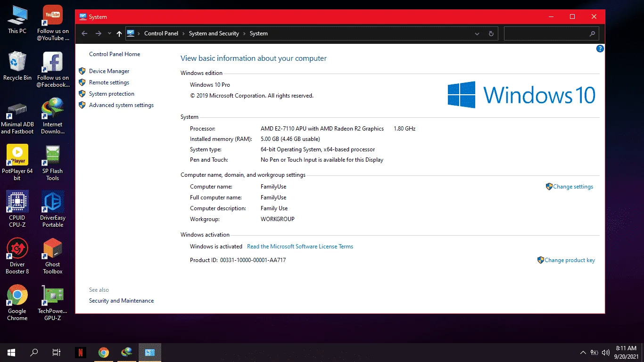Open Advanced system settings
The height and width of the screenshot is (362, 644).
pos(121,105)
